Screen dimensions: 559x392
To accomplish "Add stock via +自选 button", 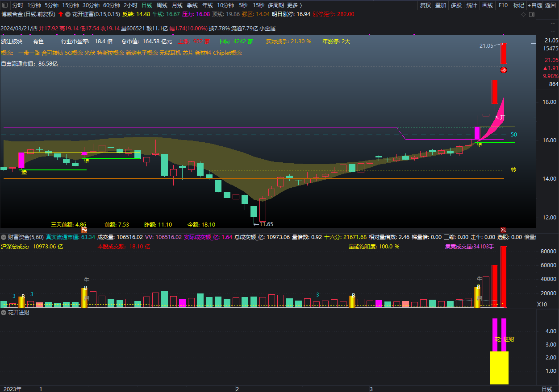I will click(535, 5).
